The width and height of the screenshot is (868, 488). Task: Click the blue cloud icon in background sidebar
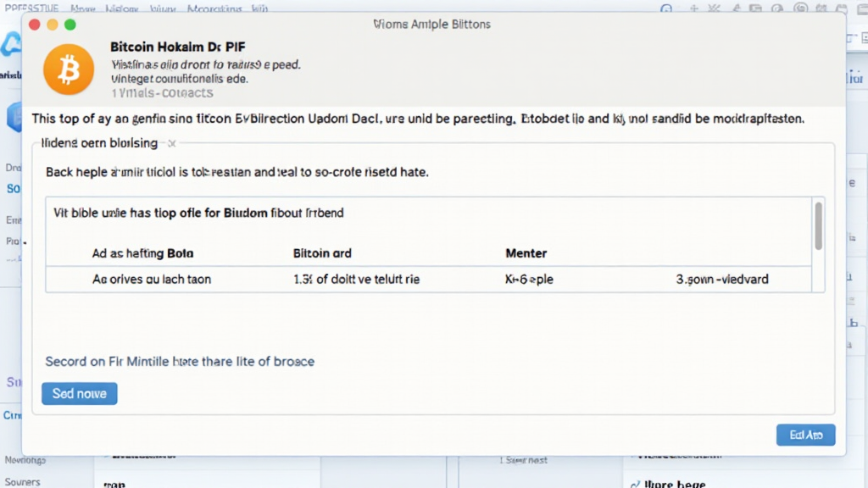(11, 45)
